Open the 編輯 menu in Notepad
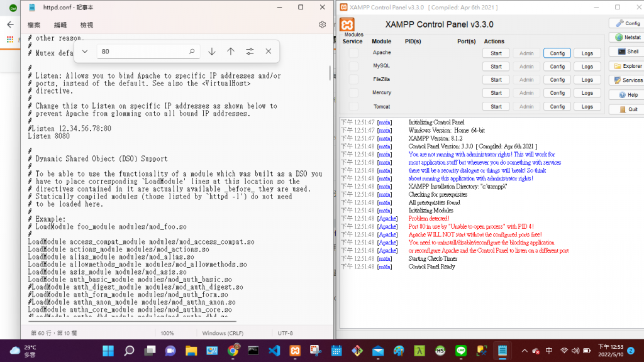The width and height of the screenshot is (644, 362). 60,25
